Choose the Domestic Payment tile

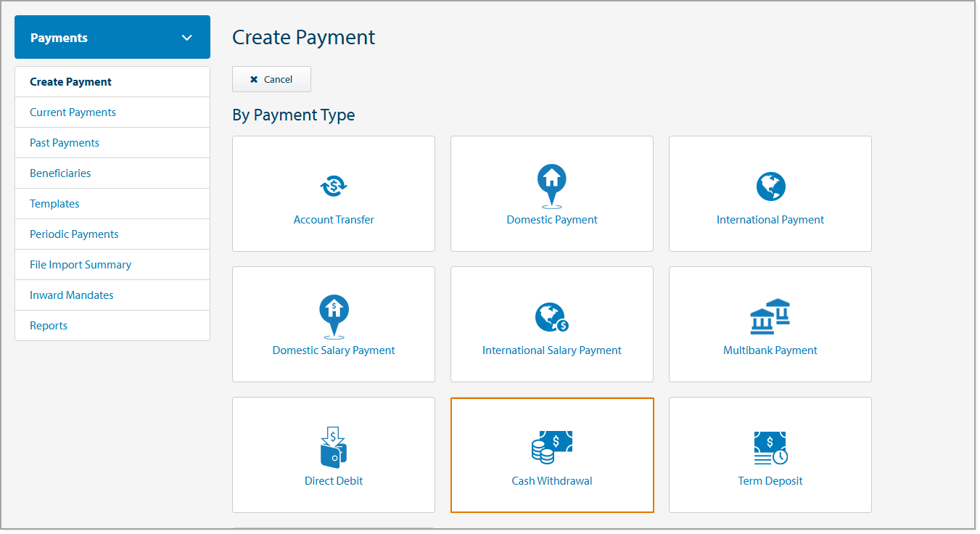(x=551, y=194)
